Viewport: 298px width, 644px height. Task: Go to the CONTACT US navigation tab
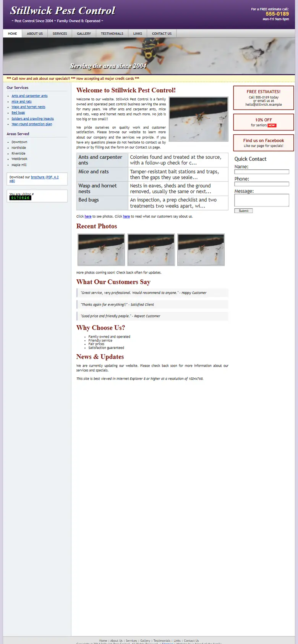tap(162, 34)
